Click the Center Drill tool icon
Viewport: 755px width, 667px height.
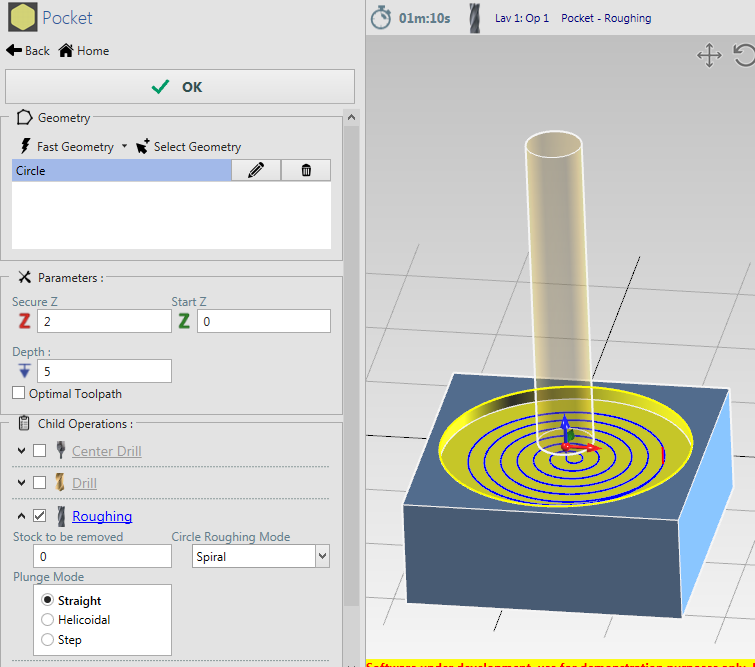coord(61,450)
